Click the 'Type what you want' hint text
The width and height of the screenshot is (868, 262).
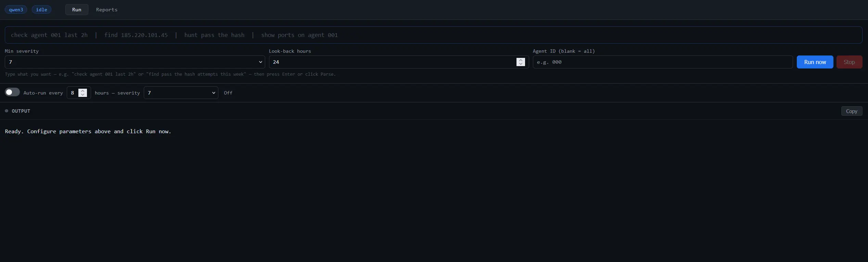click(x=170, y=74)
